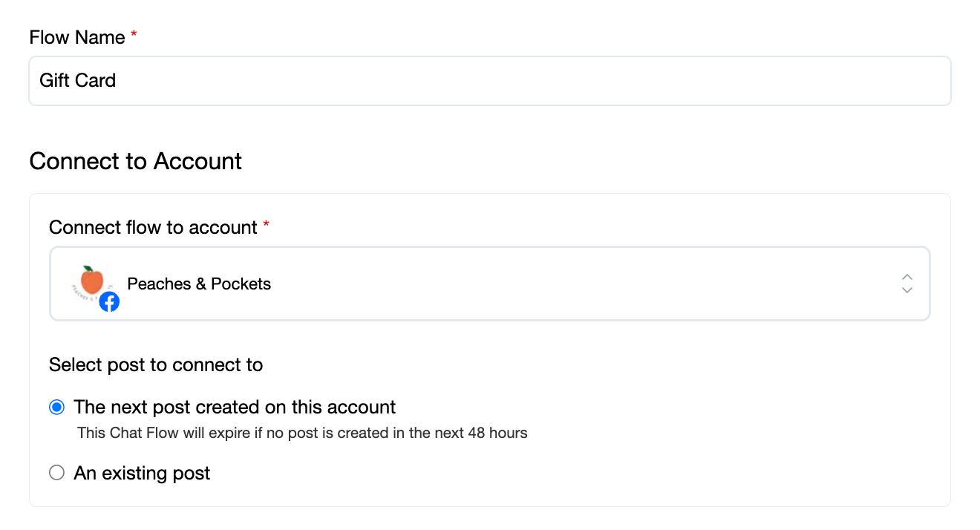Click the Connect flow to account label
Image resolution: width=980 pixels, height=530 pixels.
click(153, 227)
